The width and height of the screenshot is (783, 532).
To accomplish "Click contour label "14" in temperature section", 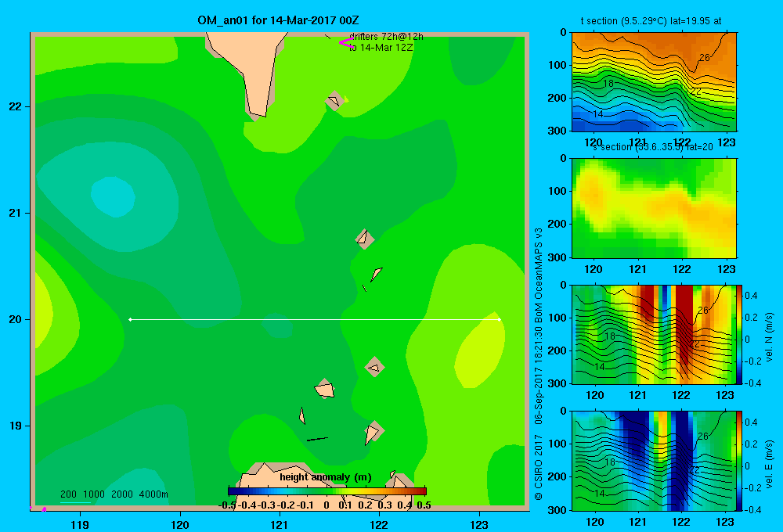I will pyautogui.click(x=597, y=114).
